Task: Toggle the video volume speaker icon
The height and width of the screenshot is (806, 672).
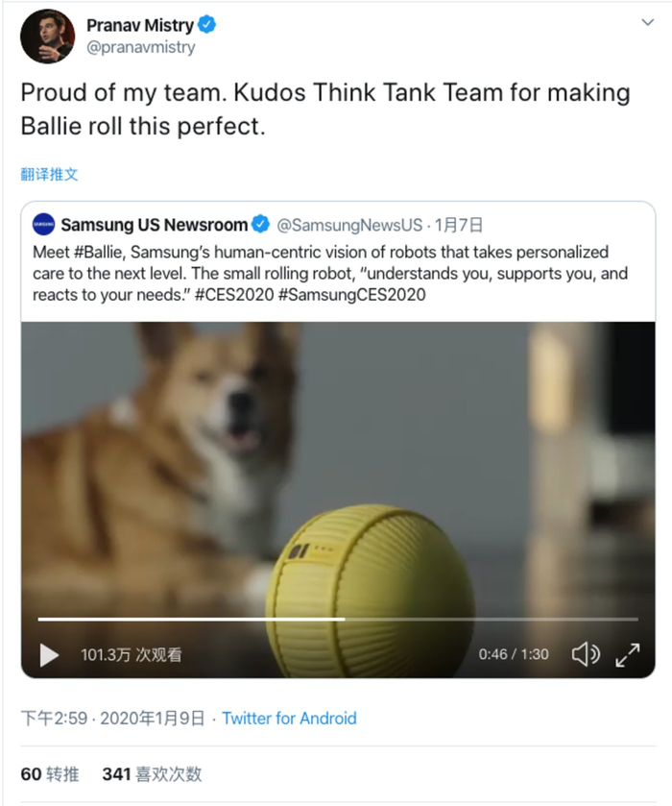Action: pos(586,654)
